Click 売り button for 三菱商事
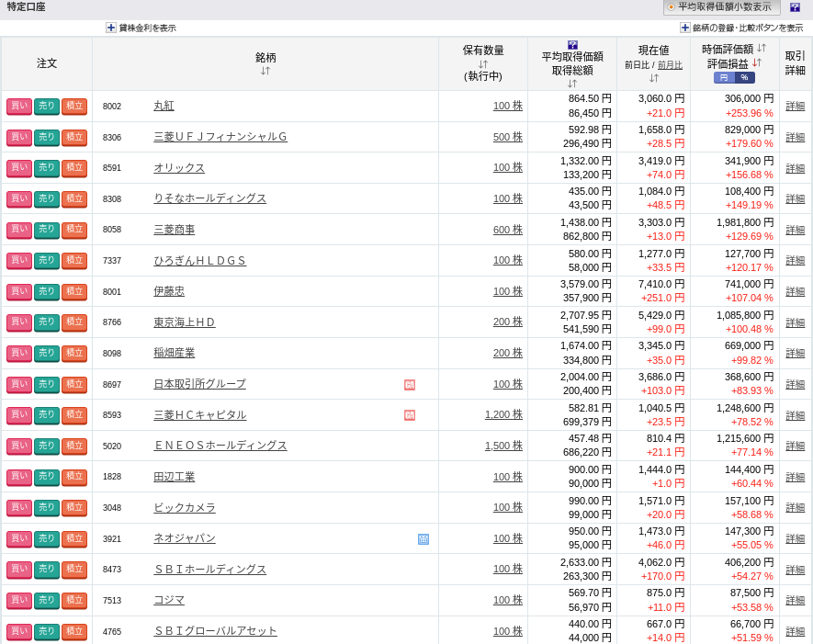This screenshot has width=813, height=644. [47, 230]
